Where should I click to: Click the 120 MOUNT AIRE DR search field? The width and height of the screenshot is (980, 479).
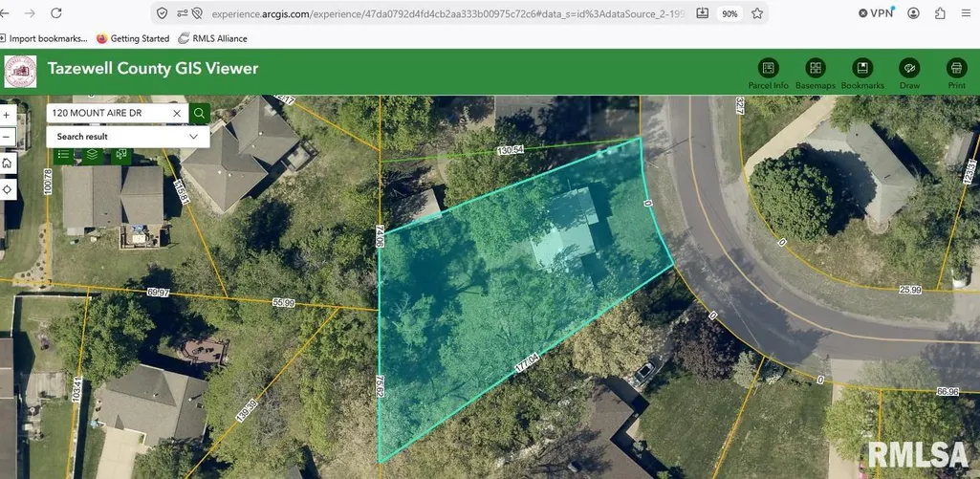[x=107, y=113]
